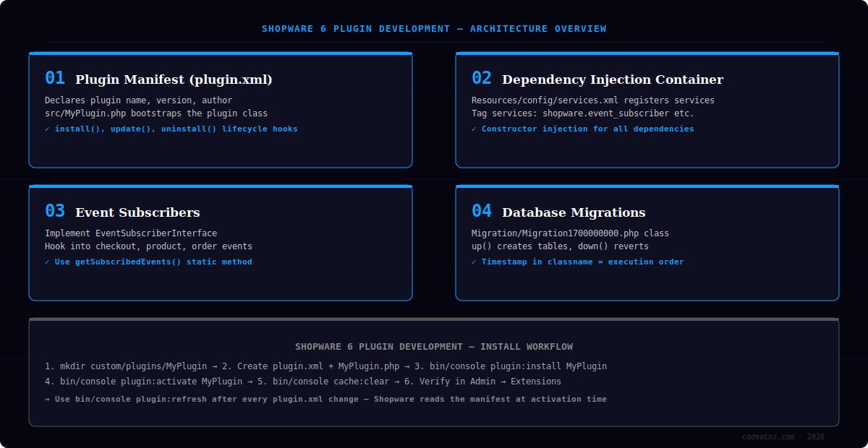Click the 'Dependency Injection Container' heading
Screen dimensions: 868x448
coord(613,79)
